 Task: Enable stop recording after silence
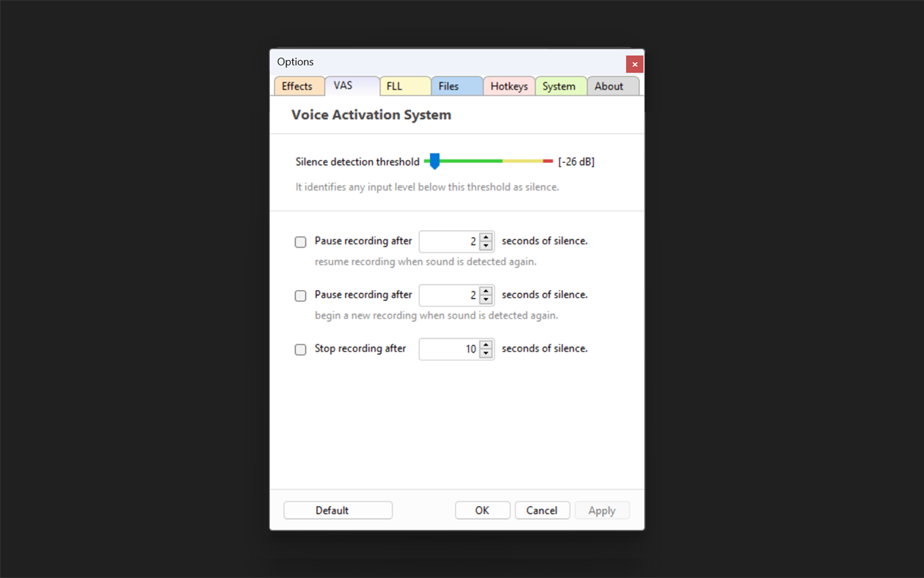click(x=300, y=350)
